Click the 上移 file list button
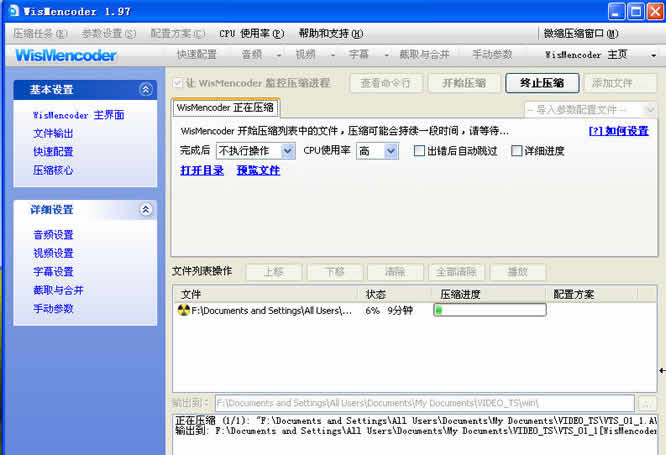The image size is (666, 455). pyautogui.click(x=274, y=272)
